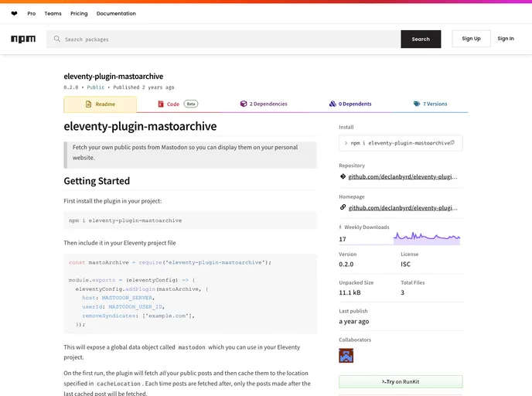Click the License value ISC

[x=405, y=265]
